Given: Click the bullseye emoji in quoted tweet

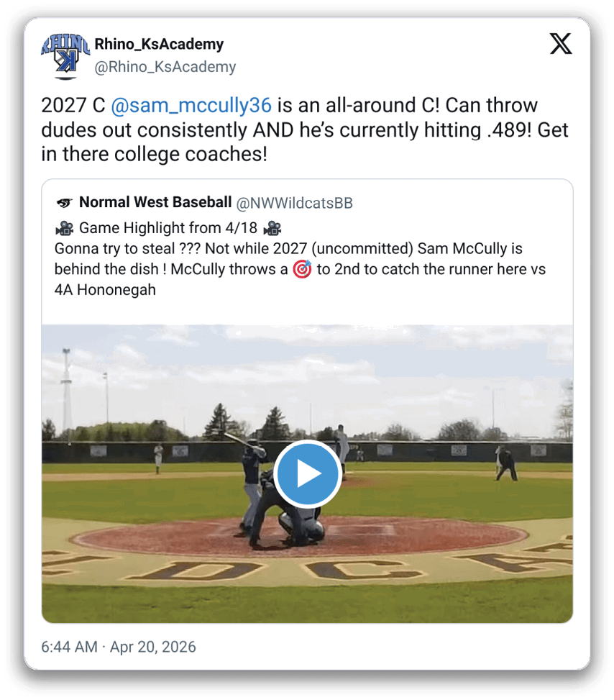Looking at the screenshot, I should coord(302,271).
